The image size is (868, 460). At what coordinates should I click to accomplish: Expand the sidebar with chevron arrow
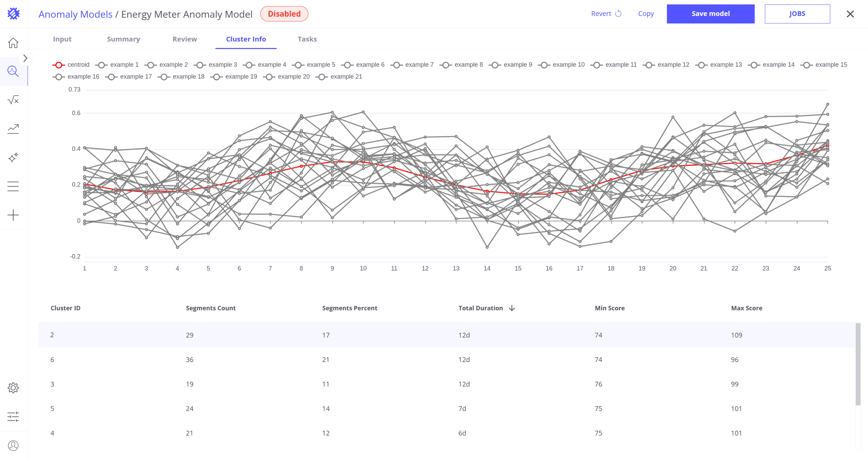25,58
